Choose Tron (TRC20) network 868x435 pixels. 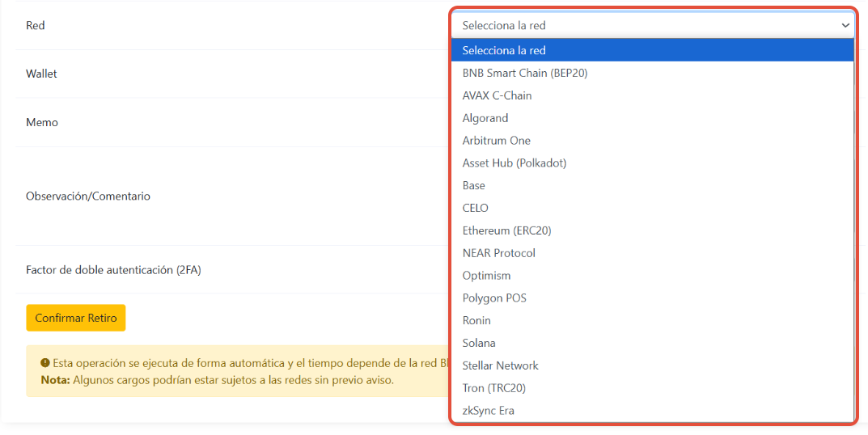point(653,389)
